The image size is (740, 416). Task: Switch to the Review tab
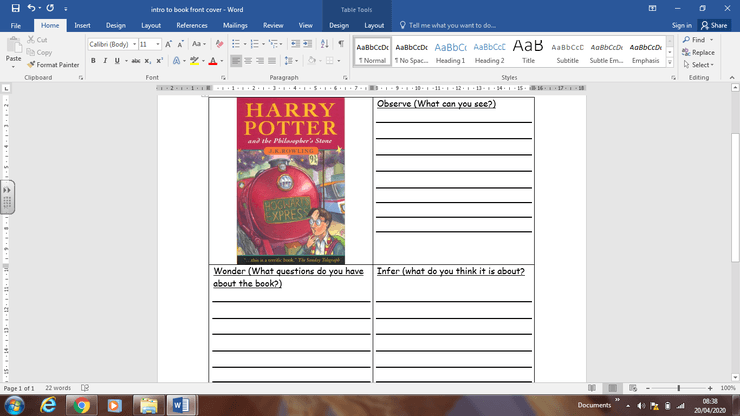click(x=273, y=25)
